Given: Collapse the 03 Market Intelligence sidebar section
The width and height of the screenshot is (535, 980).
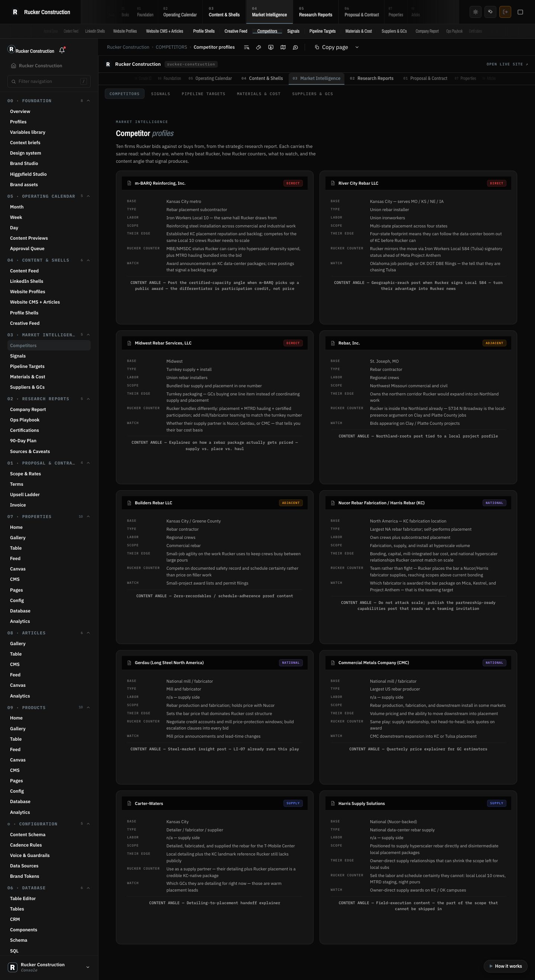Looking at the screenshot, I should (88, 335).
